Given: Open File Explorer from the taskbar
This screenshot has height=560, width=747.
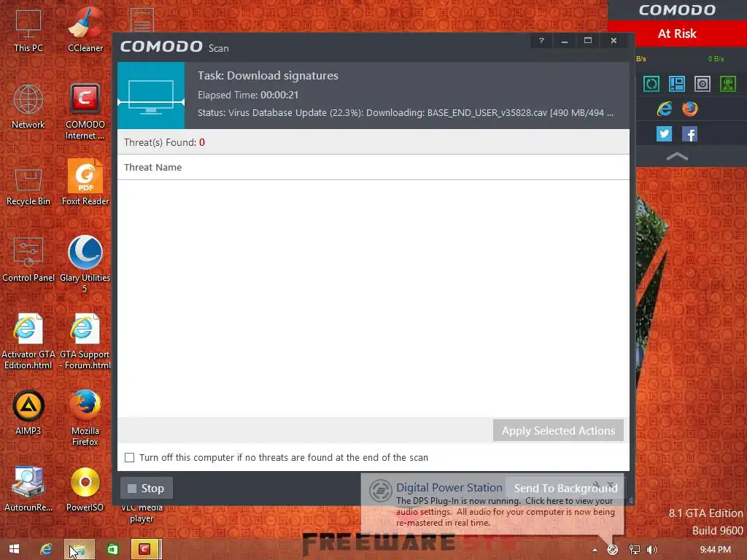Looking at the screenshot, I should (x=79, y=550).
